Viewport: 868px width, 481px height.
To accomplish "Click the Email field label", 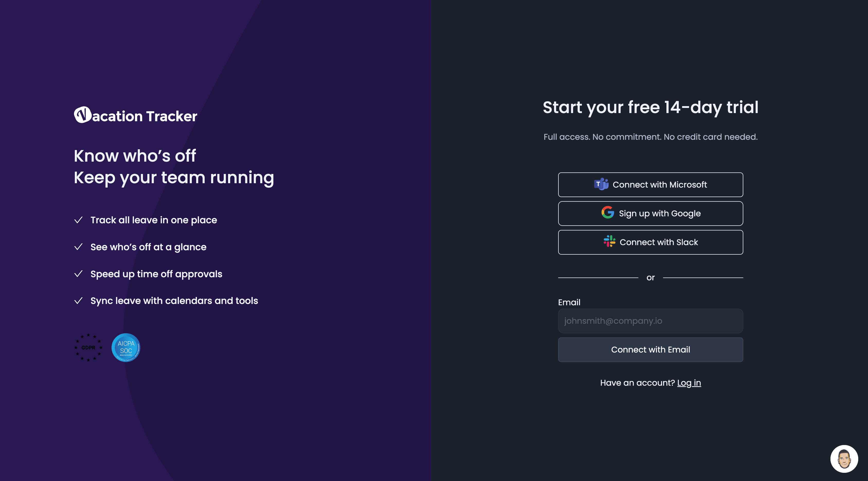I will [x=569, y=302].
